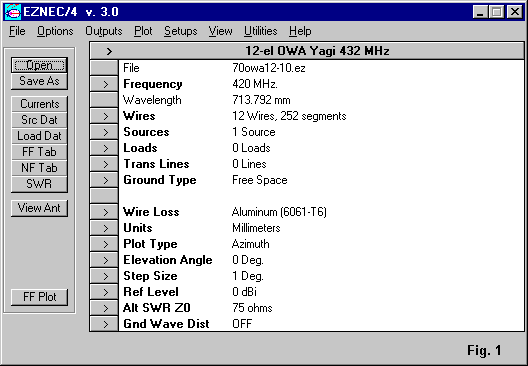Open the Setups menu
Screen dimensions: 528x366
click(x=180, y=31)
